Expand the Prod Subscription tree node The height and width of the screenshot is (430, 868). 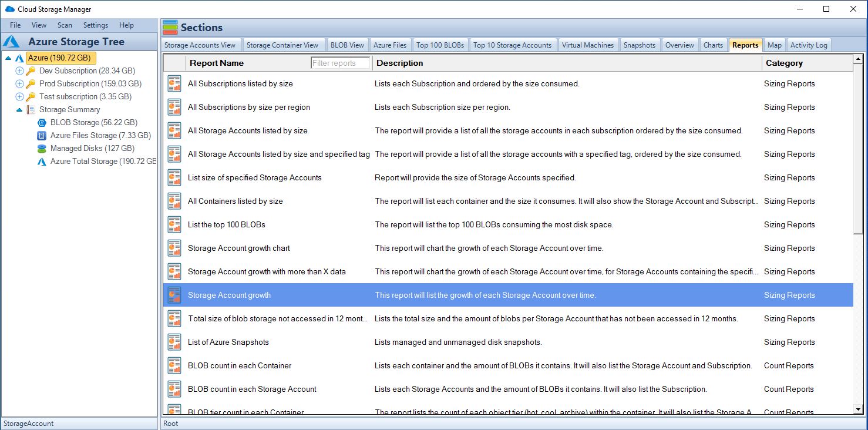pos(19,83)
